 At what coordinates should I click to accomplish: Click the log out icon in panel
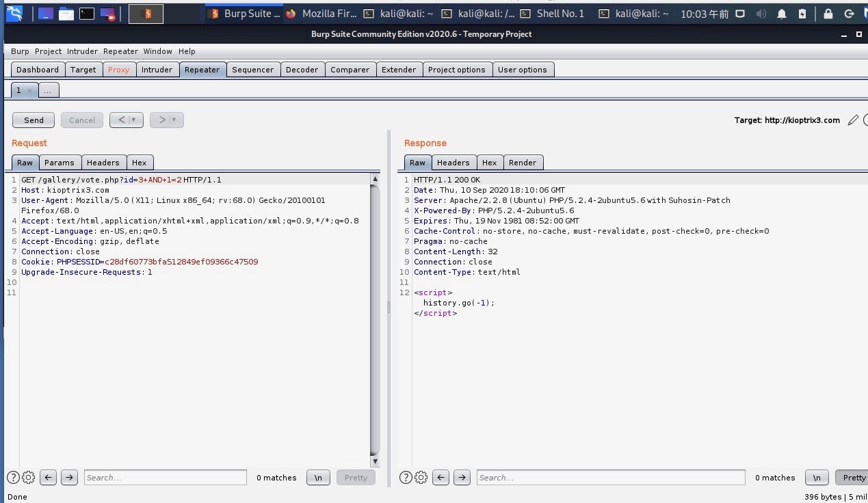point(849,13)
